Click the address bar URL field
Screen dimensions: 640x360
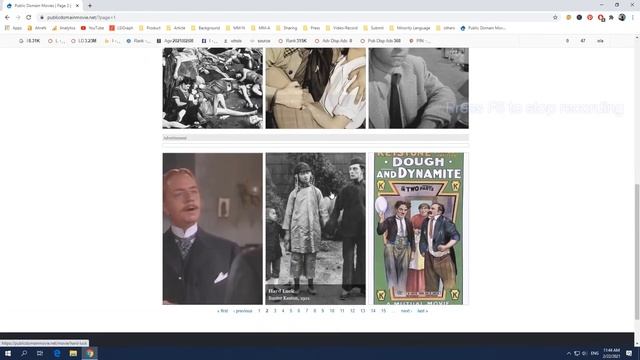[294, 18]
